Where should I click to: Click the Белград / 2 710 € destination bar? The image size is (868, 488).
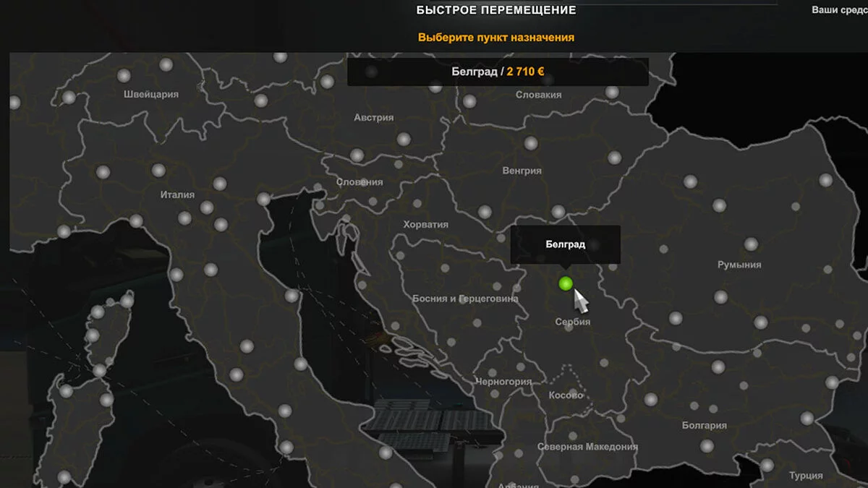click(498, 72)
